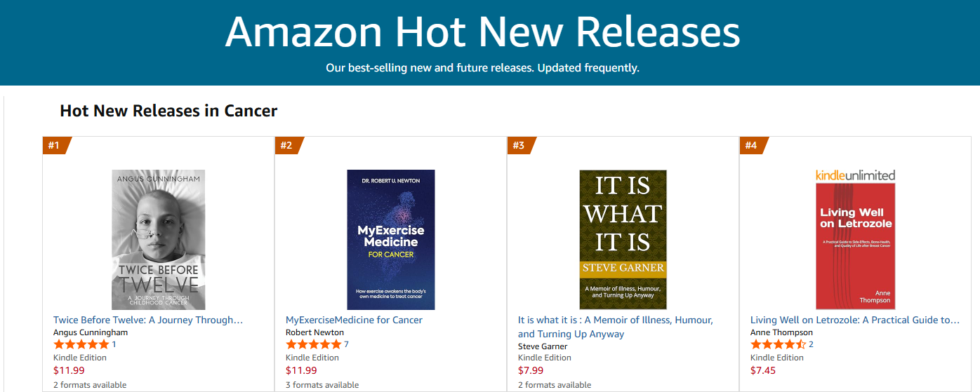Open Twice Before Twelve book cover
This screenshot has width=980, height=392.
click(159, 239)
